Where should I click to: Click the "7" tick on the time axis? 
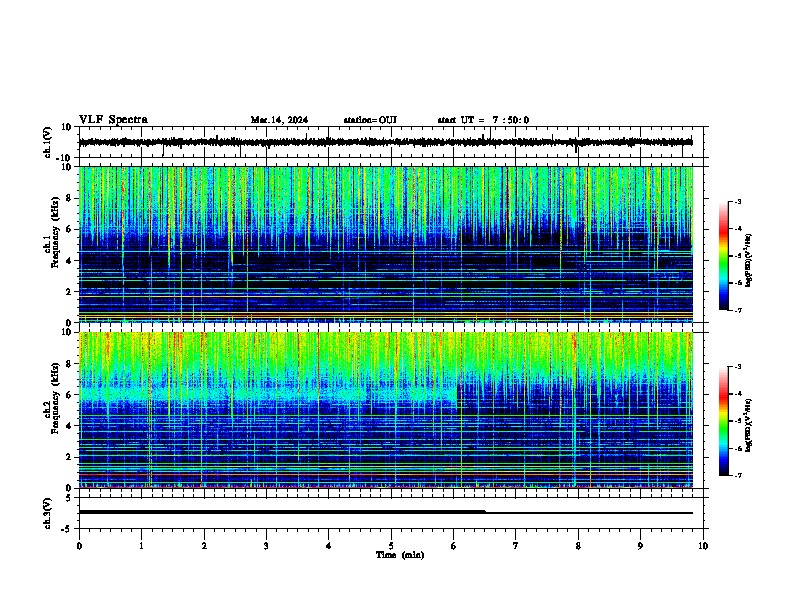pos(516,546)
